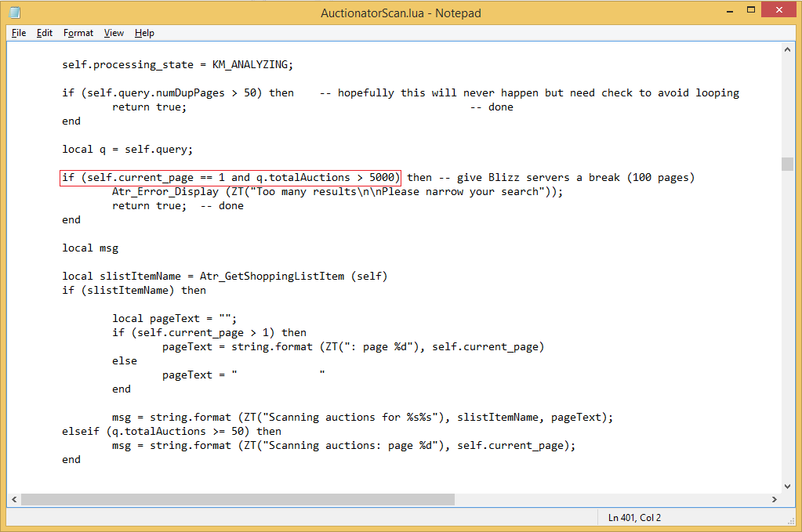The width and height of the screenshot is (802, 532).
Task: Click line 'self.processing_state = KM_ANALYZING;'
Action: [x=177, y=65]
